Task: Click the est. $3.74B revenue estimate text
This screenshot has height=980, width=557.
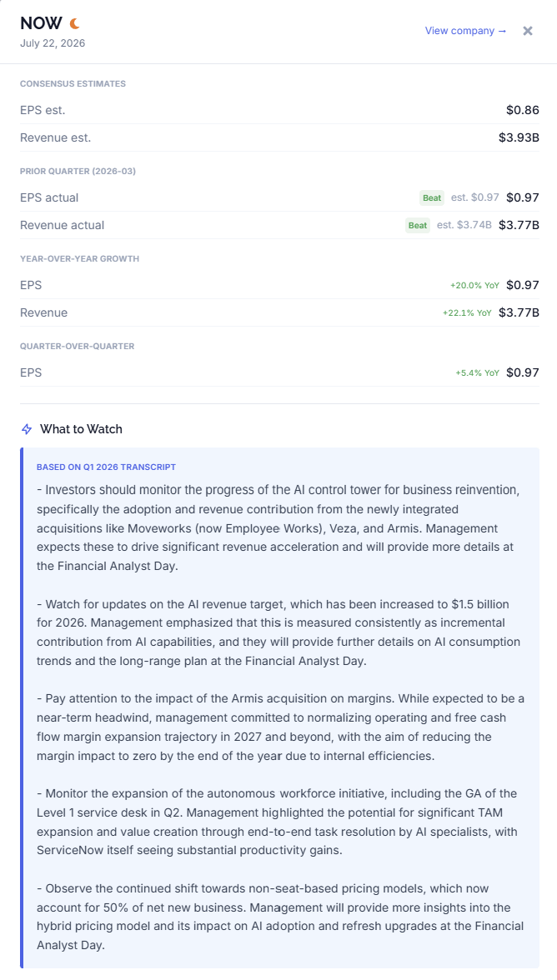Action: click(464, 225)
